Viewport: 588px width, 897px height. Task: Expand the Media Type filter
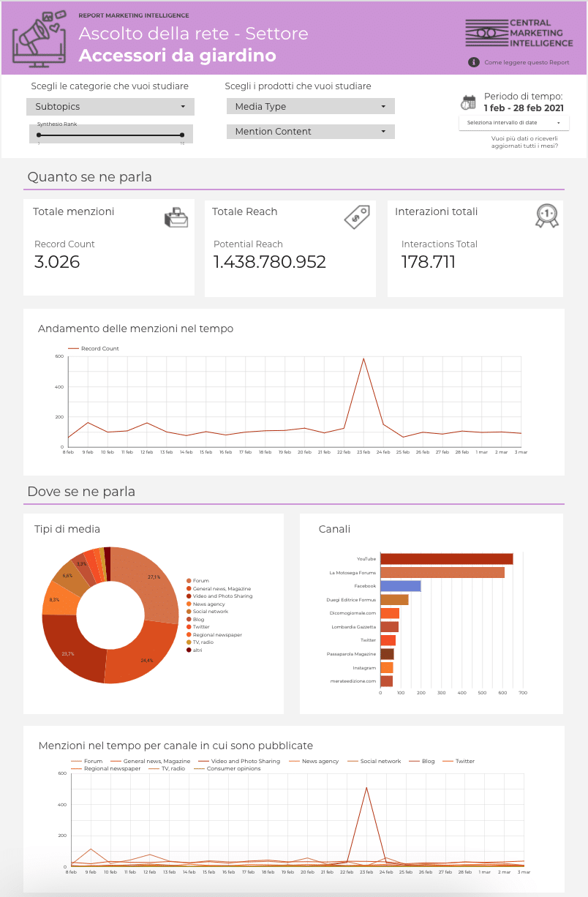(310, 107)
